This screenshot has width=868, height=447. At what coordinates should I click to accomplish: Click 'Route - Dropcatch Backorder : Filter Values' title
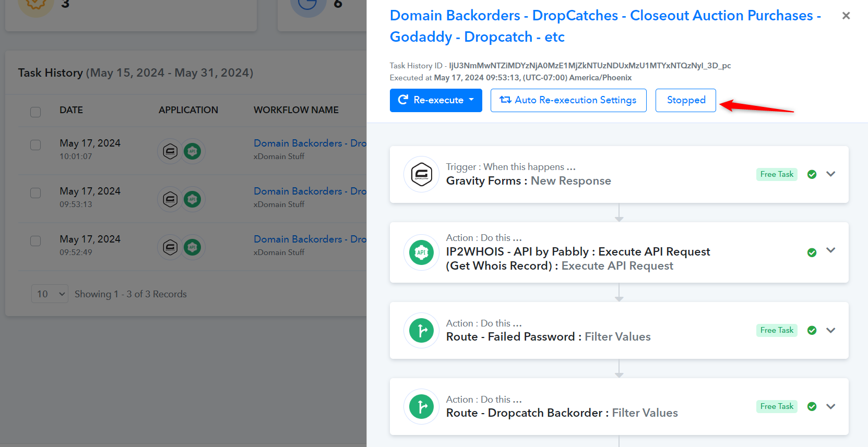[x=562, y=413]
